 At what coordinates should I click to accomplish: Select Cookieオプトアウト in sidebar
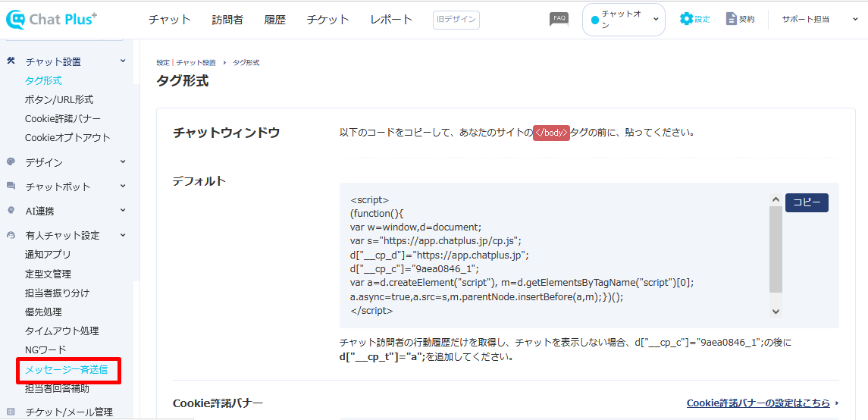[67, 137]
